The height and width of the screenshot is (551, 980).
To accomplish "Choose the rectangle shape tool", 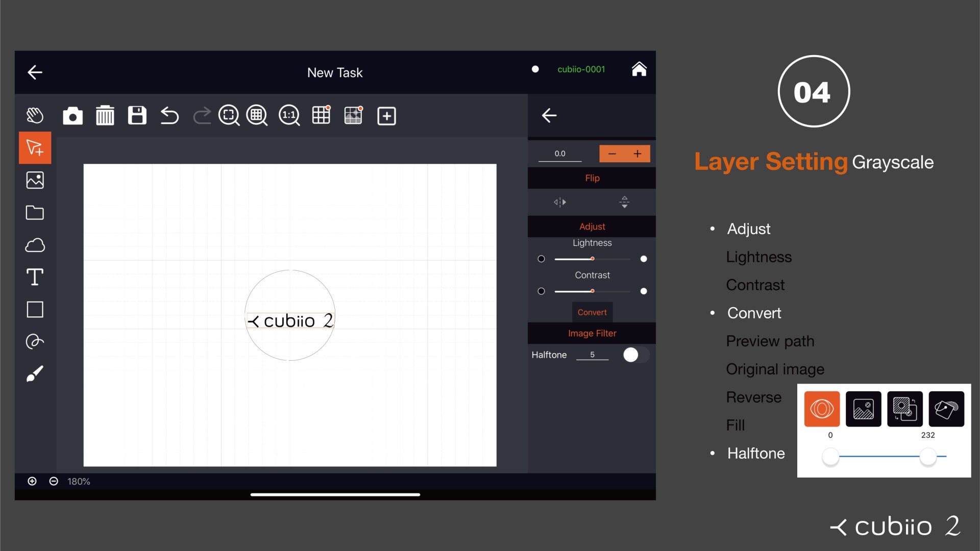I will point(34,310).
